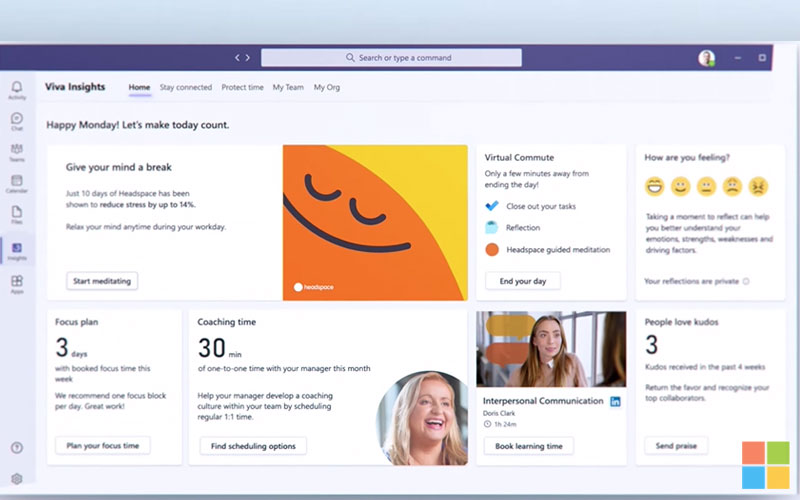Go back with the left arrow
Viewport: 800px width, 500px height.
pos(237,58)
